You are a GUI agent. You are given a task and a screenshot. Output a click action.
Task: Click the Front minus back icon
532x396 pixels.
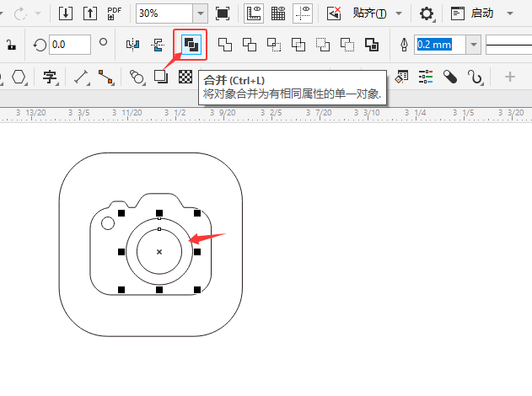[x=323, y=45]
